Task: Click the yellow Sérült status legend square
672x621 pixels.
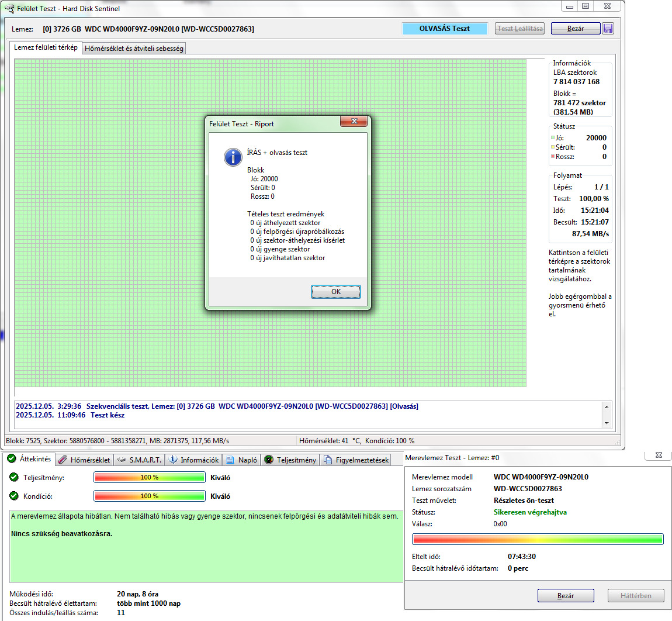Action: [553, 147]
